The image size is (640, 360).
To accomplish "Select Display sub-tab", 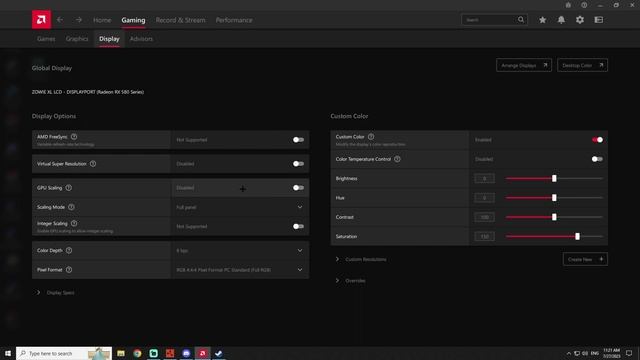I will click(109, 39).
